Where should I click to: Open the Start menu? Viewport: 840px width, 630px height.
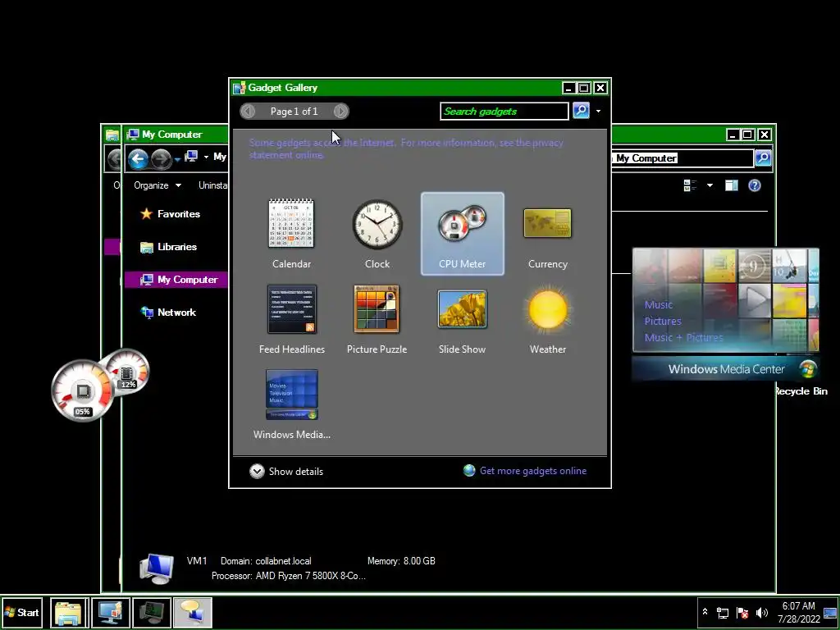click(x=22, y=612)
